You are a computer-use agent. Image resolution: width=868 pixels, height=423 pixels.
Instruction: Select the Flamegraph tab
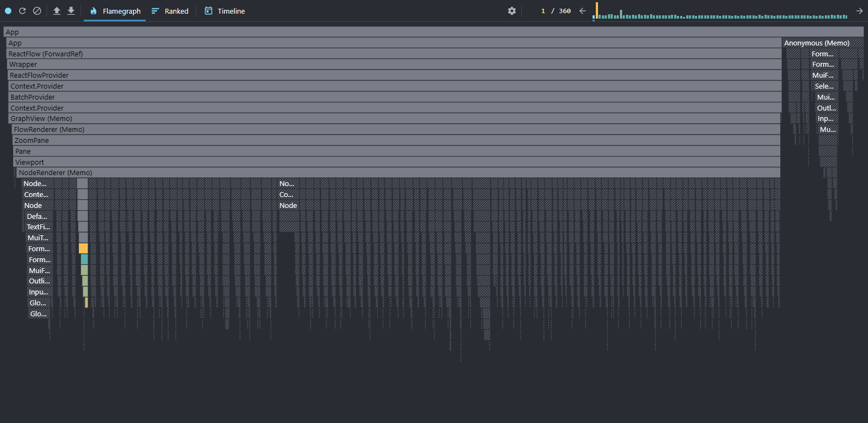115,11
